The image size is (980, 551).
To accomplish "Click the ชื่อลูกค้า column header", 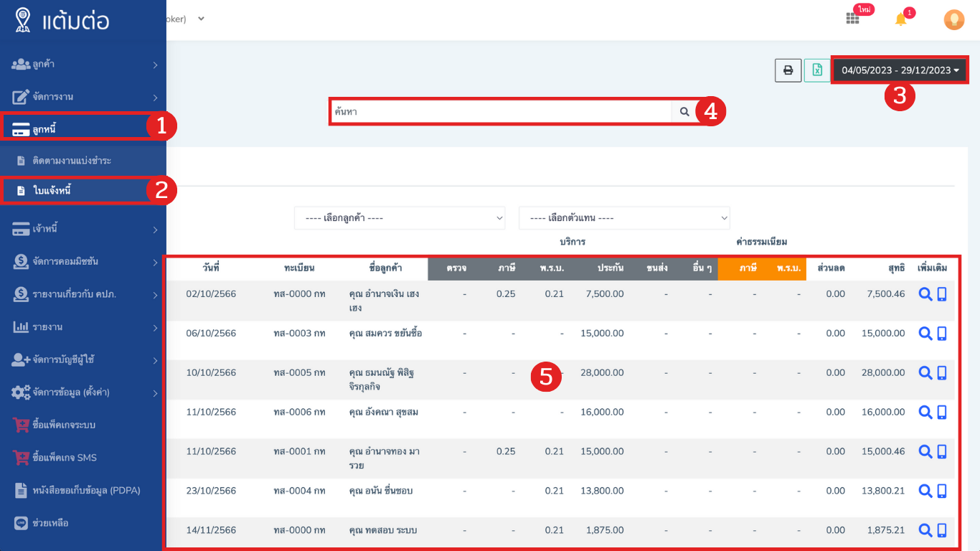I will 385,268.
